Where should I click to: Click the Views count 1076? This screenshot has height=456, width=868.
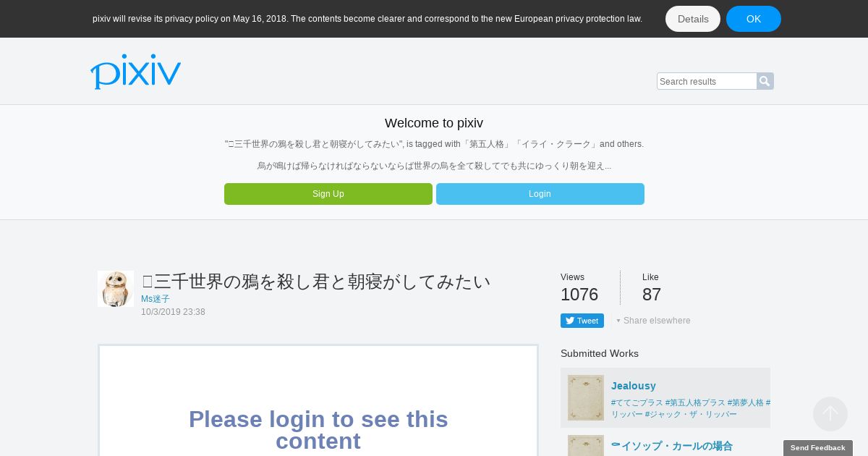pos(579,295)
